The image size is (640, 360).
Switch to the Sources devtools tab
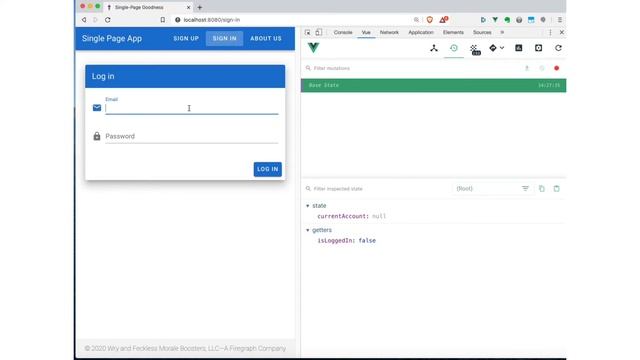[x=482, y=32]
